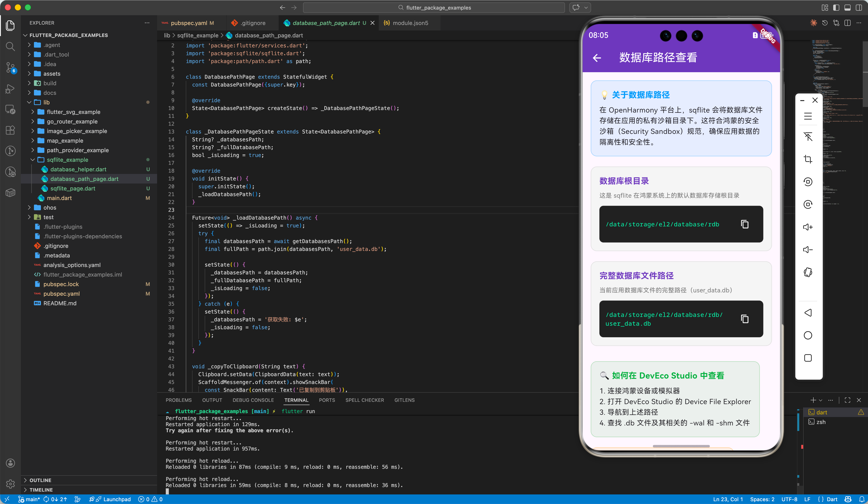The height and width of the screenshot is (504, 868).
Task: Toggle the primary side bar visibility
Action: point(836,8)
